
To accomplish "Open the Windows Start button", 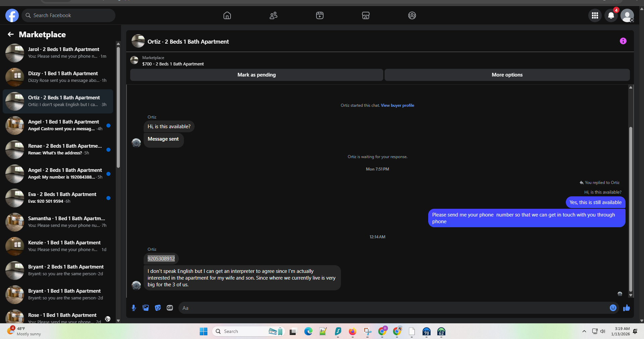I will (203, 332).
